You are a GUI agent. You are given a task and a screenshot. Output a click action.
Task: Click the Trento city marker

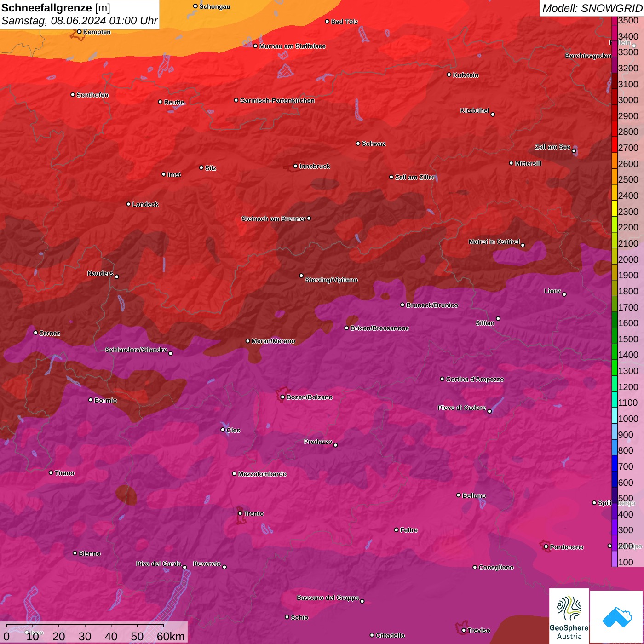coord(240,513)
